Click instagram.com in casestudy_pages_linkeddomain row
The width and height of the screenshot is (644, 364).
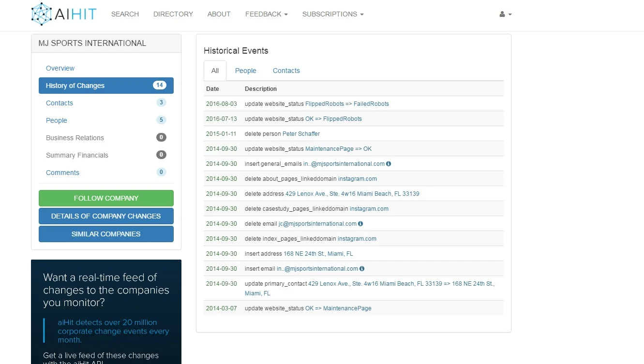click(369, 209)
